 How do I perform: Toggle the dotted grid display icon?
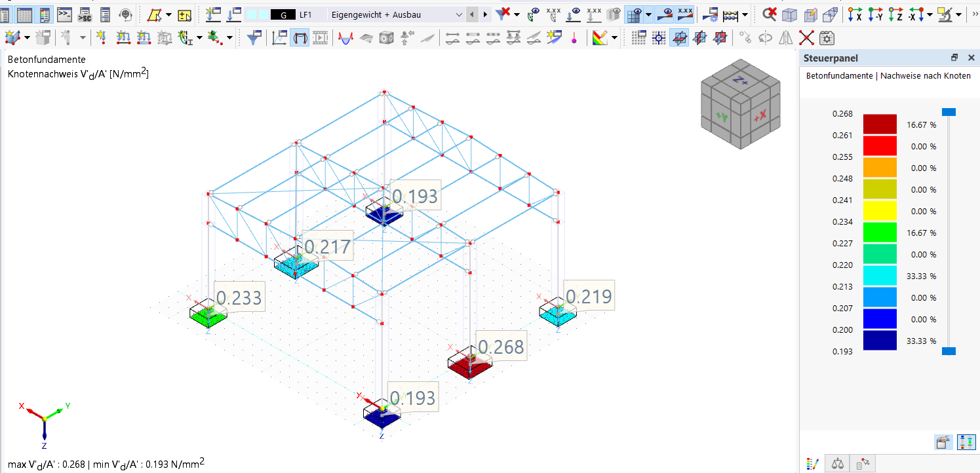[638, 38]
